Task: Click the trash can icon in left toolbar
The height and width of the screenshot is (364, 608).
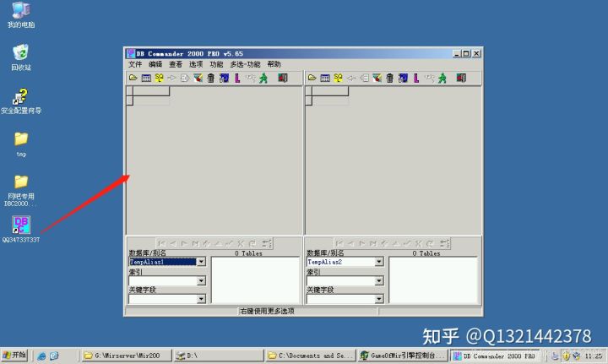Action: [x=211, y=78]
